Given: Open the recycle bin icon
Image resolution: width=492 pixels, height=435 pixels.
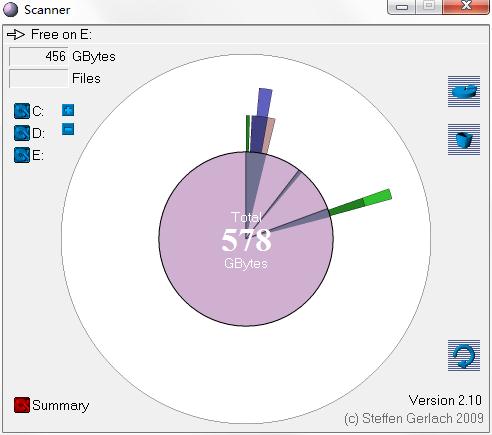Looking at the screenshot, I should pos(464,139).
